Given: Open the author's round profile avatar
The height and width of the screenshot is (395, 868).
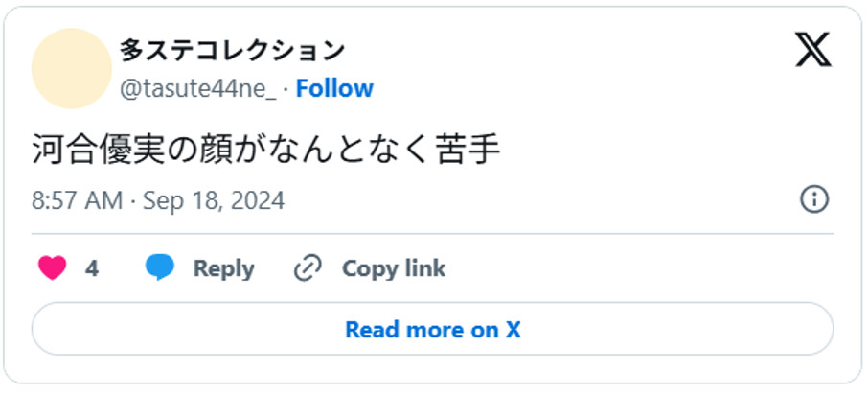Looking at the screenshot, I should (72, 68).
